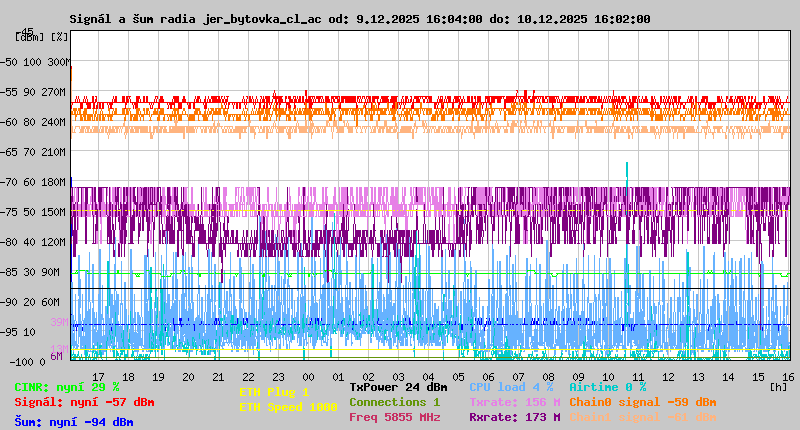This screenshot has height=430, width=800.
Task: Click the 270M label on the y-axis
Action: coord(54,92)
